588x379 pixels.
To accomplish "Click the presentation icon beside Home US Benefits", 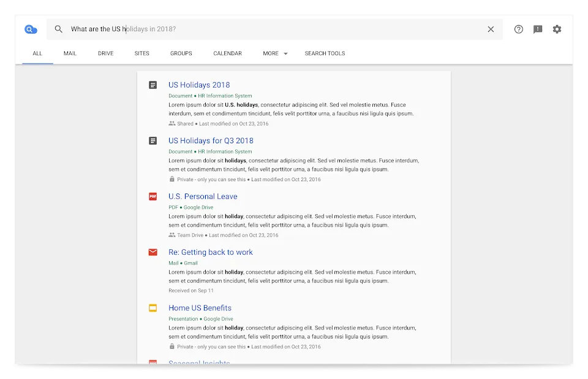I will 153,308.
